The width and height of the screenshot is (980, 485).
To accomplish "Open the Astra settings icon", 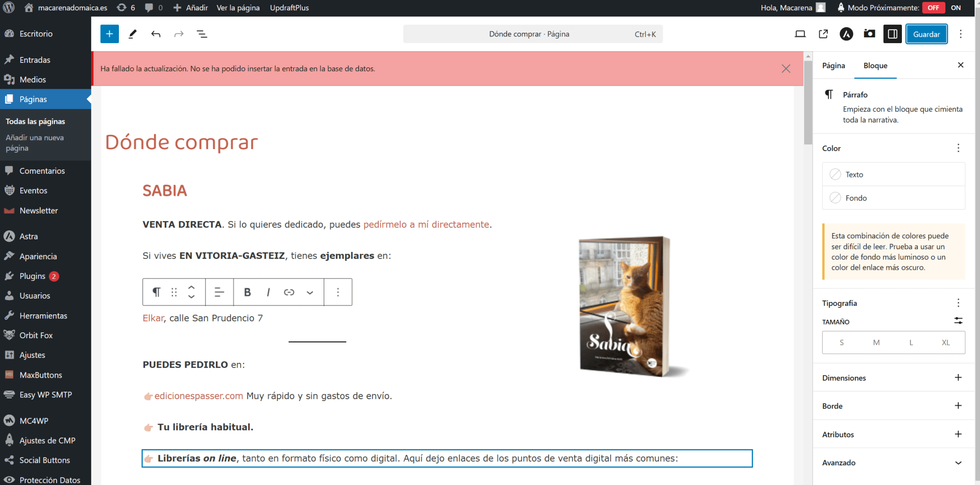I will pyautogui.click(x=846, y=34).
